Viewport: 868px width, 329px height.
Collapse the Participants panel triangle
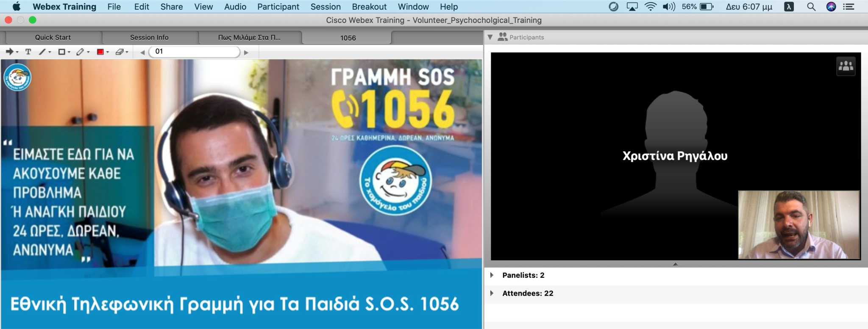490,37
